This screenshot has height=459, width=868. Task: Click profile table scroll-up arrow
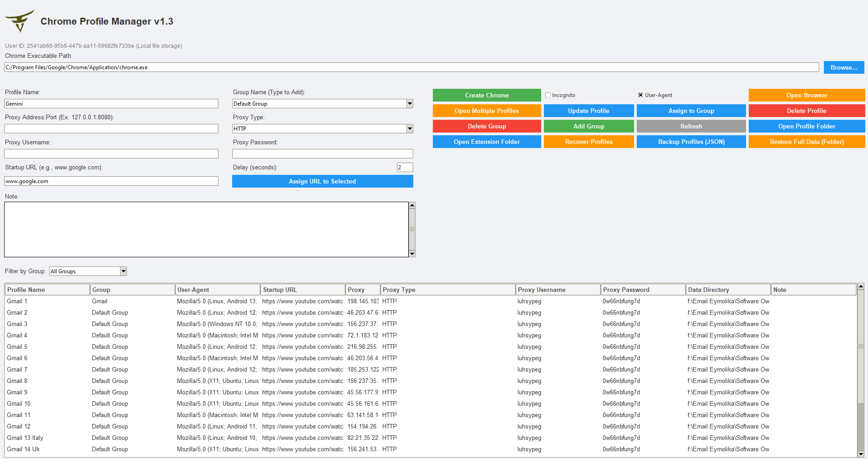point(861,287)
